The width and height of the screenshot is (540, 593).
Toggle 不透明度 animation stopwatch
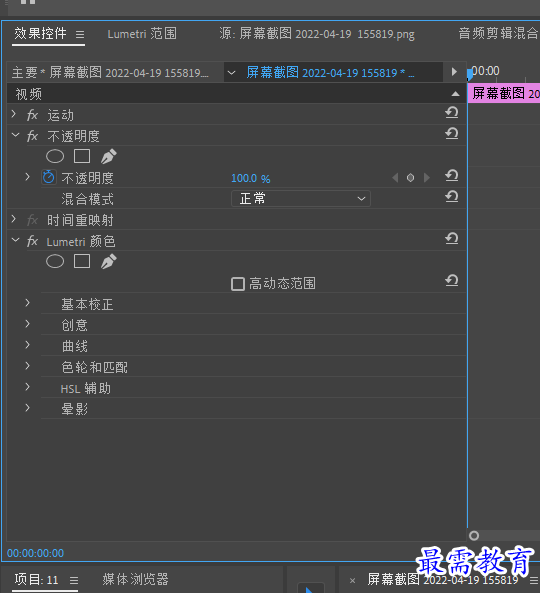click(x=48, y=177)
